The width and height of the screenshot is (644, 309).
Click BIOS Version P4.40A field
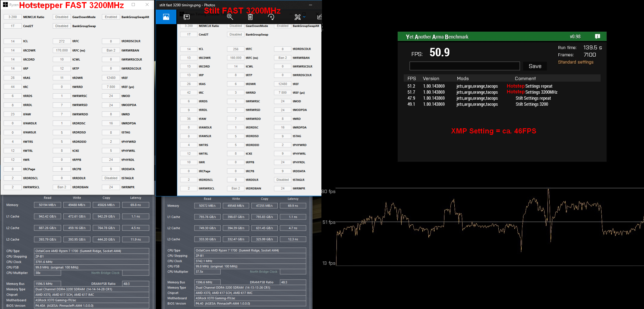[x=92, y=305]
